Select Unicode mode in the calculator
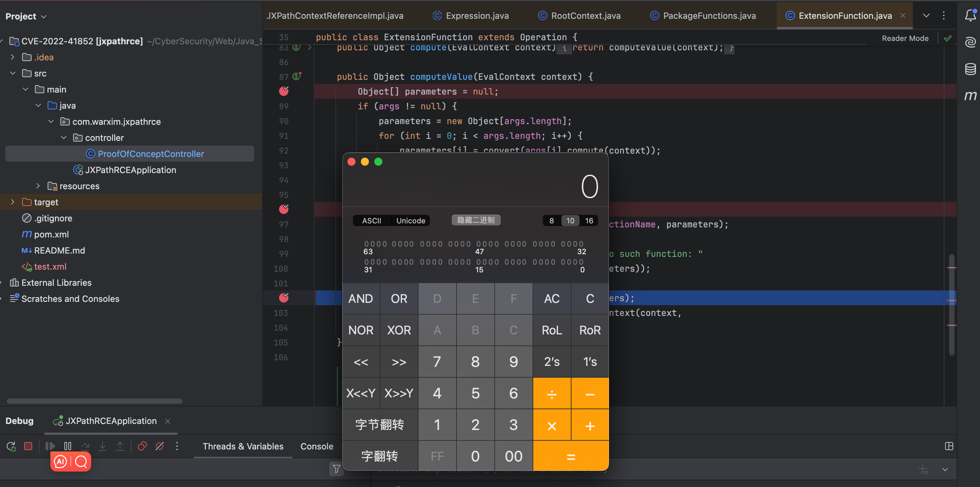 pyautogui.click(x=411, y=221)
